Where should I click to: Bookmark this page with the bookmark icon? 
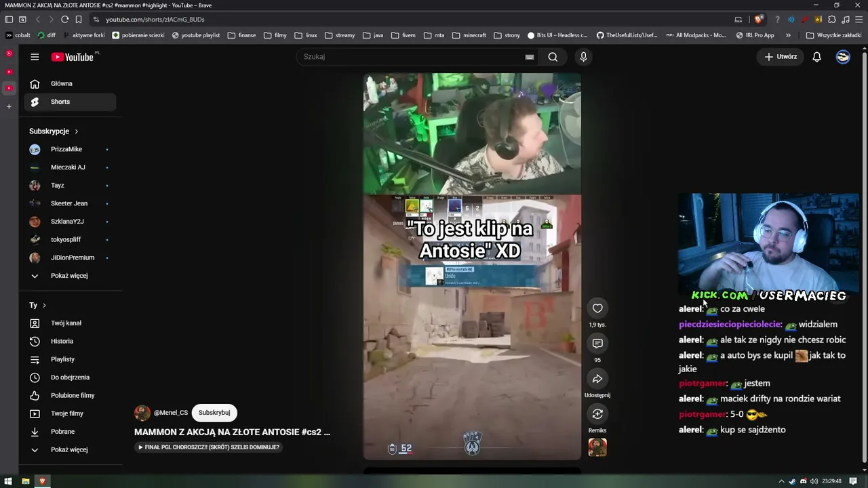point(79,20)
